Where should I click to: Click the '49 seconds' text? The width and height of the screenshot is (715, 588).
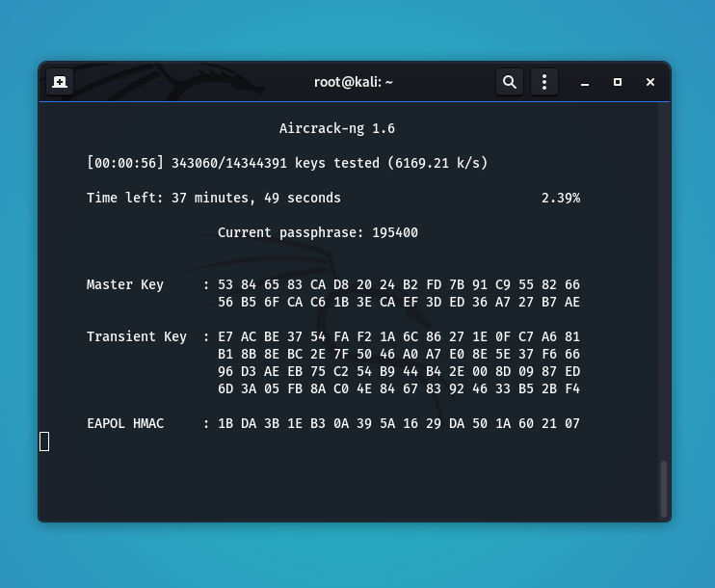click(303, 198)
